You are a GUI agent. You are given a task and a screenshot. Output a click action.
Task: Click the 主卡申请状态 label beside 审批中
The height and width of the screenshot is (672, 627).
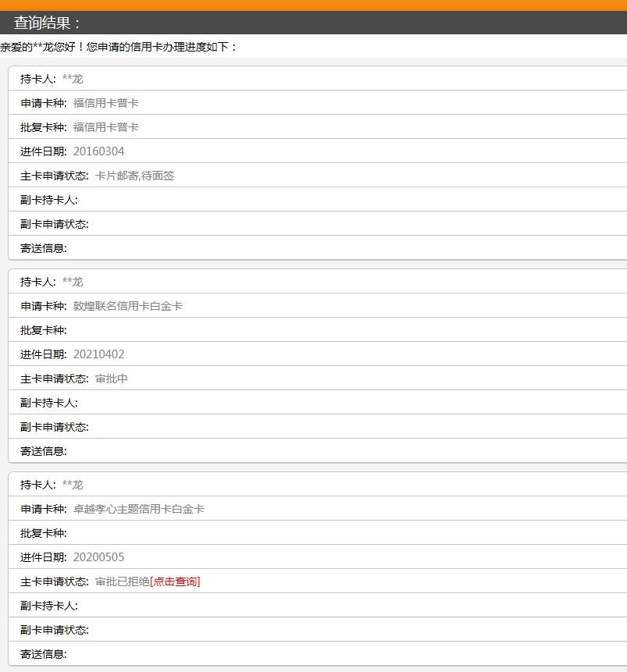point(55,379)
